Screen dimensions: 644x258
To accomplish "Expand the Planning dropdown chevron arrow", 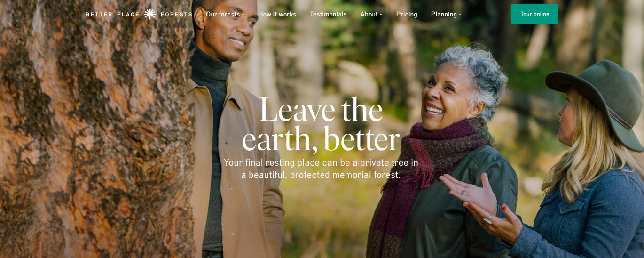I will click(x=460, y=14).
